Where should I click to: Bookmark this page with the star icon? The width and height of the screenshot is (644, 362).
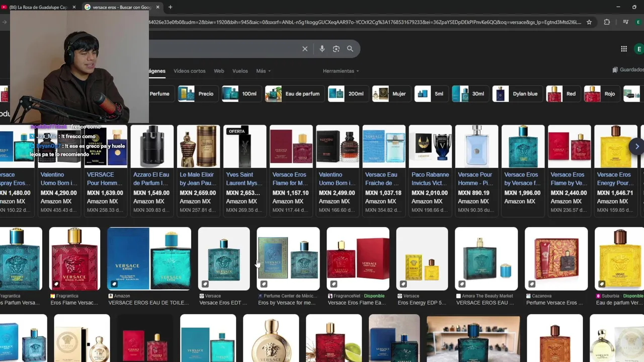coord(589,22)
